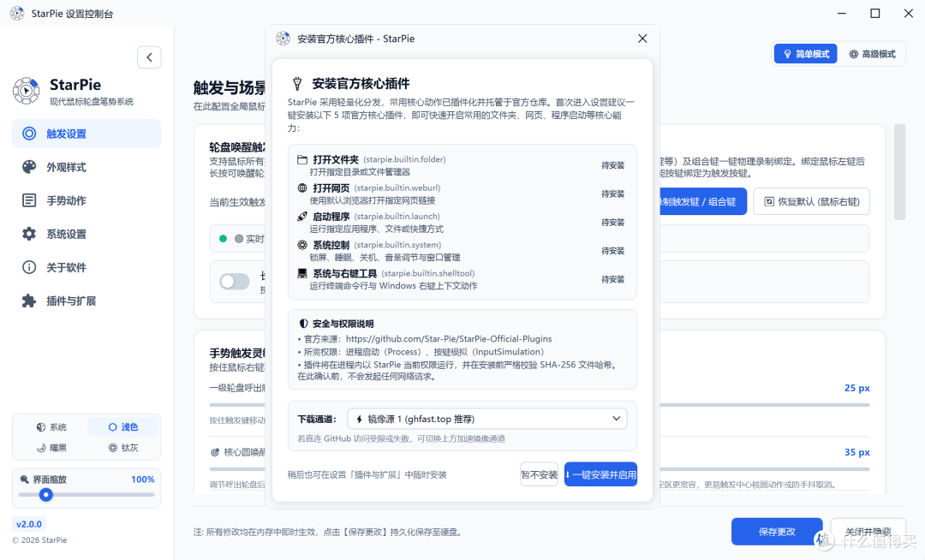Viewport: 925px width, 560px height.
Task: Open the StarPie-Official-Plugins GitHub link
Action: click(448, 339)
